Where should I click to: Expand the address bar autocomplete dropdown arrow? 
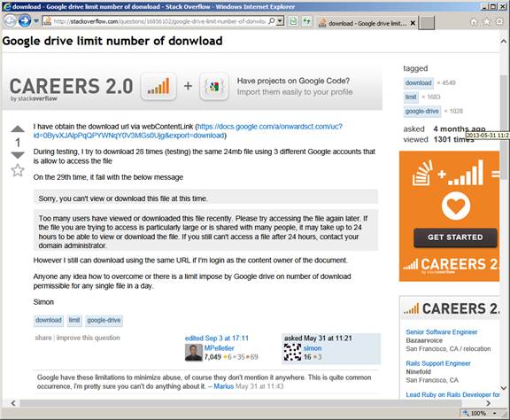click(x=281, y=21)
